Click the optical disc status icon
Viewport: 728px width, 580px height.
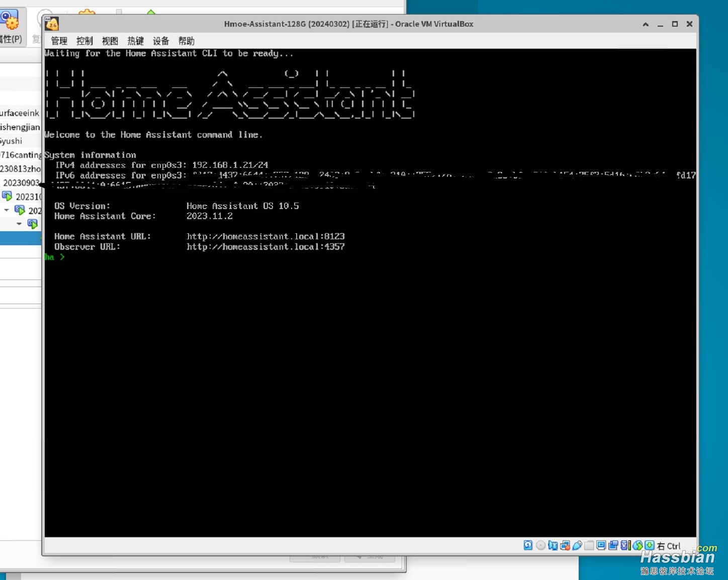tap(541, 545)
